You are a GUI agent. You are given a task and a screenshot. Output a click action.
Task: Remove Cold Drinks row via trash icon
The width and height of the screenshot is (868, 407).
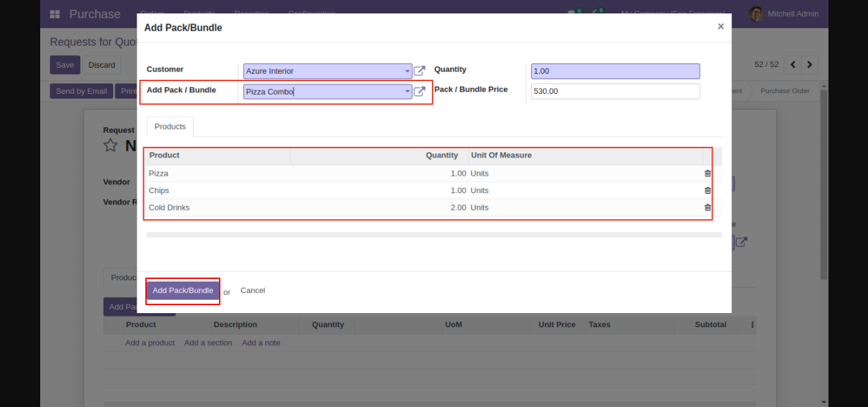point(707,207)
